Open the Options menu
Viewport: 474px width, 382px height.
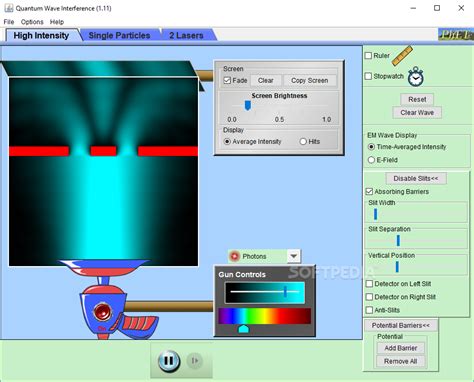click(32, 22)
